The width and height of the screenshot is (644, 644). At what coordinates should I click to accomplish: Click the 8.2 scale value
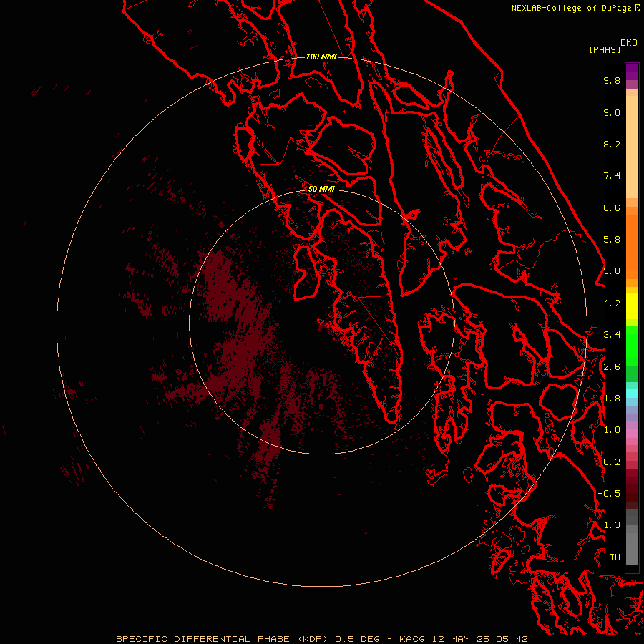coord(612,144)
